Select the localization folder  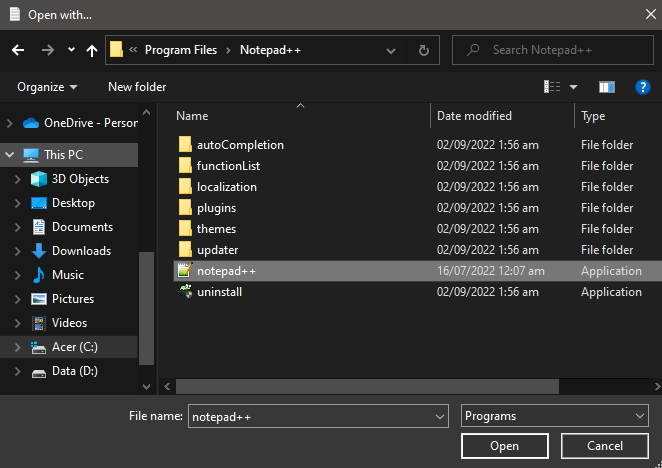coord(227,187)
